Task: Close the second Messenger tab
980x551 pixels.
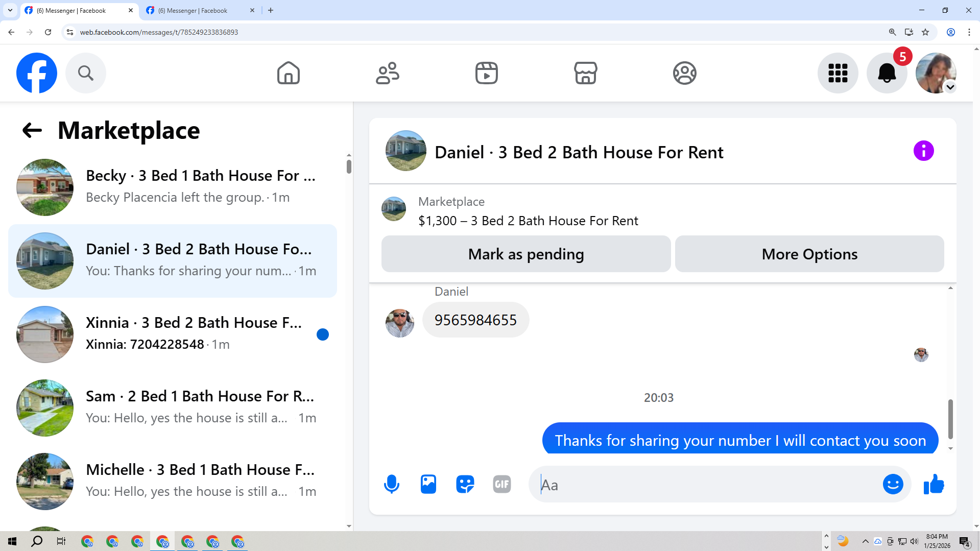Action: coord(252,10)
